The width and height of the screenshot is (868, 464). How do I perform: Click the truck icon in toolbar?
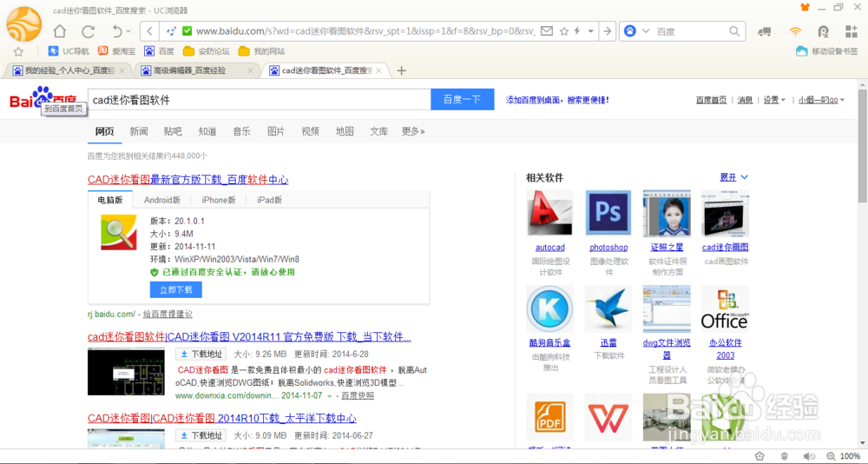[x=765, y=31]
